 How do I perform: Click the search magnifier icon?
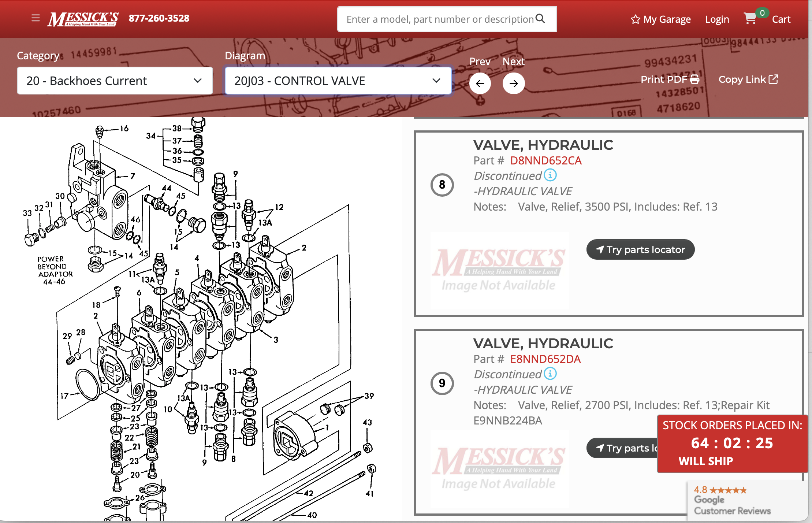click(540, 19)
